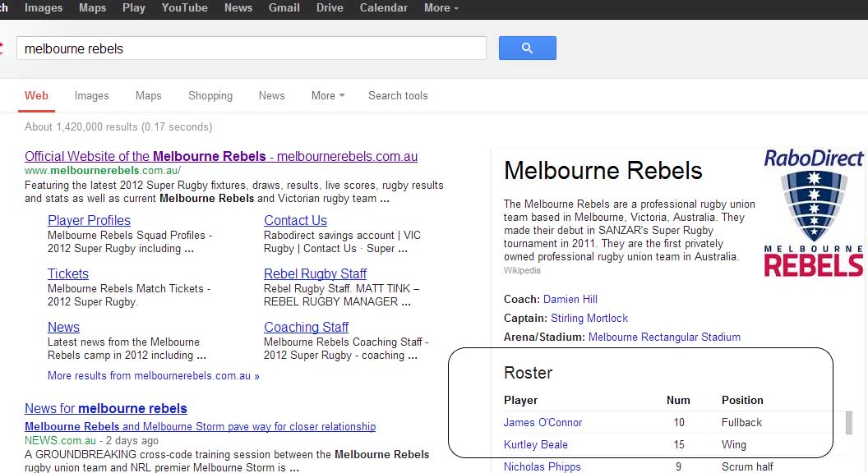Viewport: 868px width, 473px height.
Task: Open Search tools options
Action: tap(398, 96)
